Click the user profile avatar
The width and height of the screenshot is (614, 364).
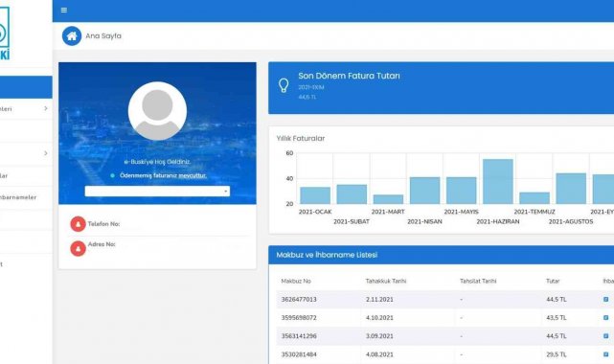157,111
